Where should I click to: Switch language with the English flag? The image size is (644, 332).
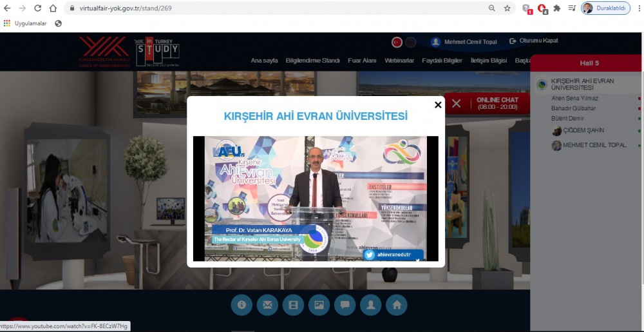pyautogui.click(x=411, y=42)
